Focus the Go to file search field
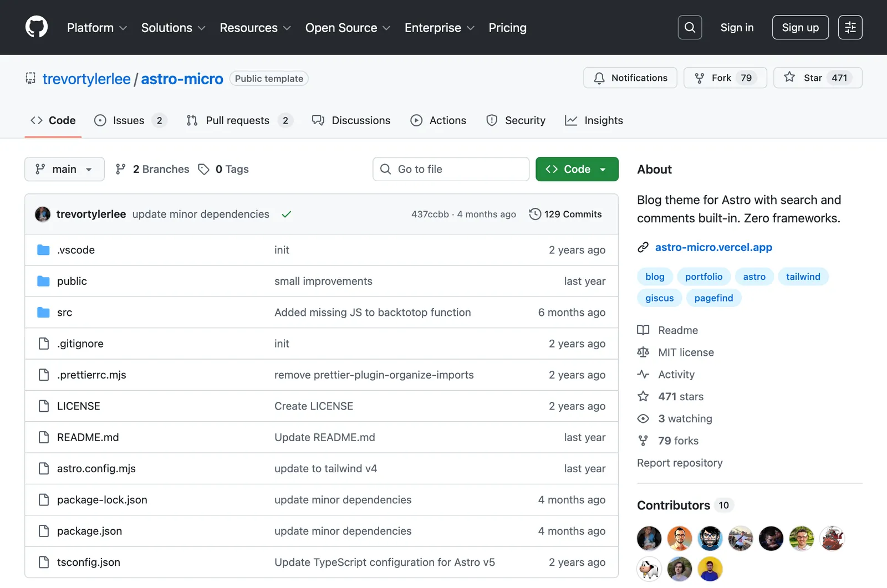This screenshot has width=887, height=588. (451, 169)
